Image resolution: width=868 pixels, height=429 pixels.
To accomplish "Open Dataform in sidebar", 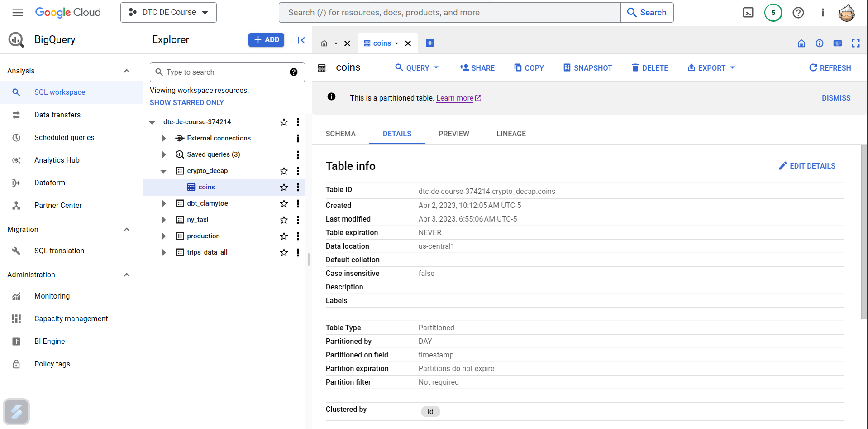I will pos(50,183).
